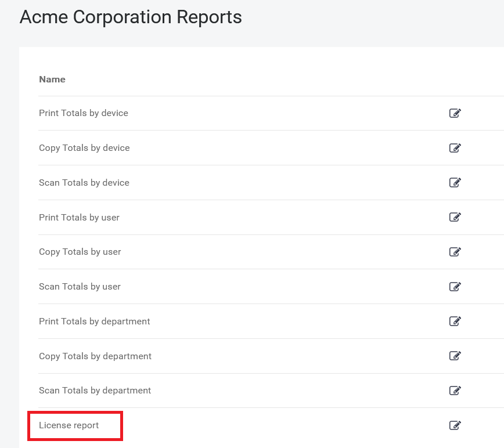Edit the Scan Totals by department report
This screenshot has height=448, width=504.
click(455, 391)
